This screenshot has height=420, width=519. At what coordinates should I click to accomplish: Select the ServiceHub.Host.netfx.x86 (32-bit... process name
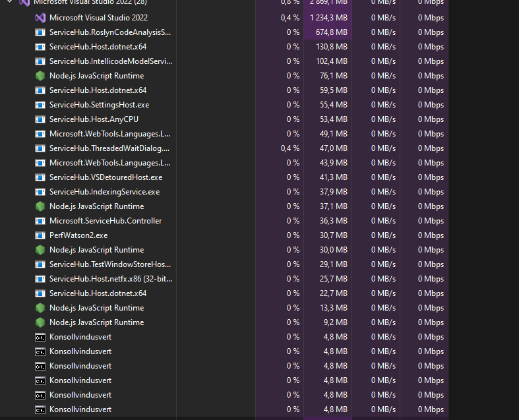[111, 279]
